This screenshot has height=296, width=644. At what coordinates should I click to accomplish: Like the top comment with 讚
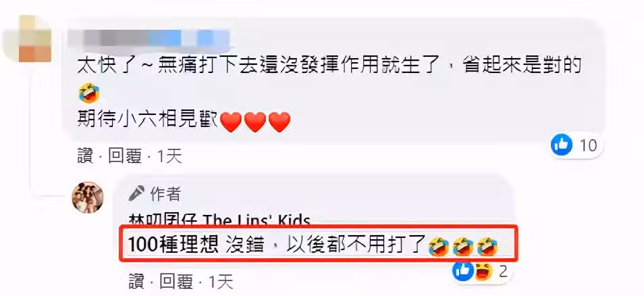(85, 156)
